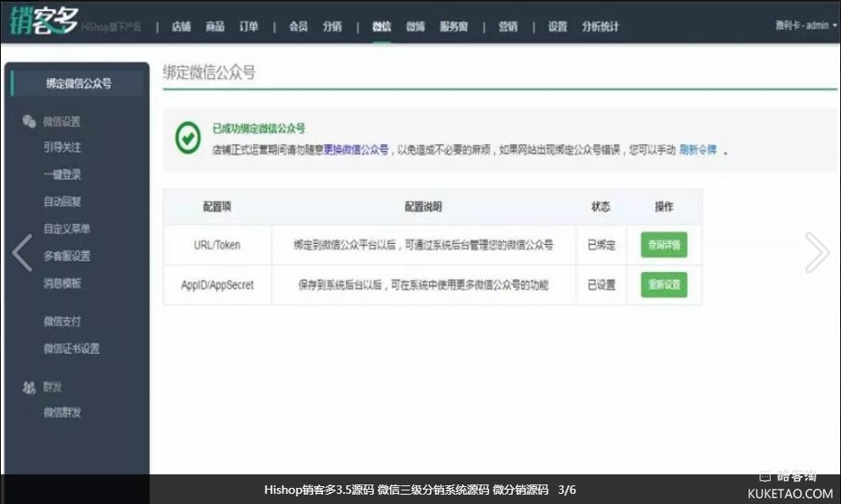Viewport: 841px width, 504px height.
Task: Open the 分析统计 menu
Action: coord(600,26)
